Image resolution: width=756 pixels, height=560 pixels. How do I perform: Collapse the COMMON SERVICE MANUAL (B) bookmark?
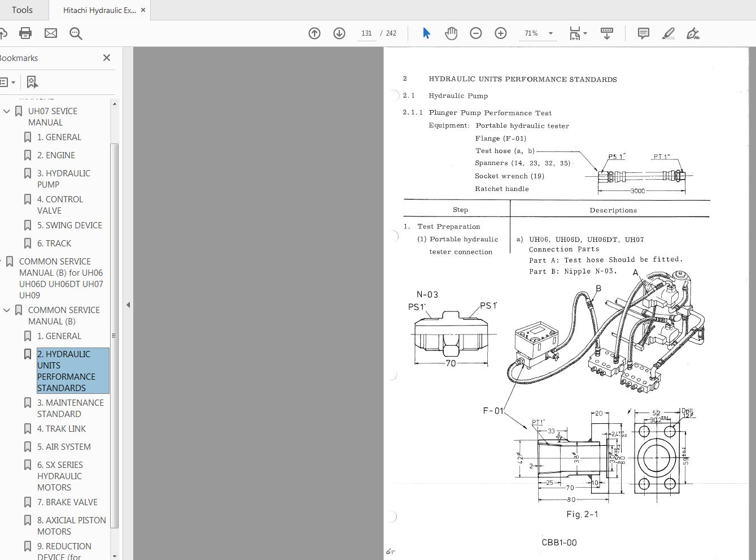click(x=7, y=310)
